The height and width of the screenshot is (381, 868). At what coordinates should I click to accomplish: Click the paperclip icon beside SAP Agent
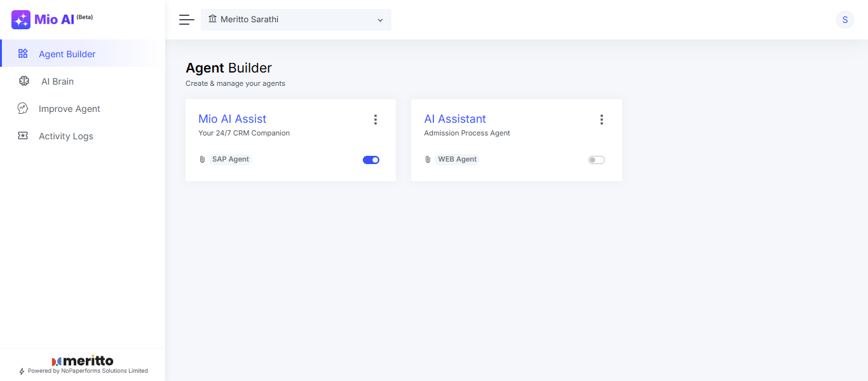click(x=202, y=160)
